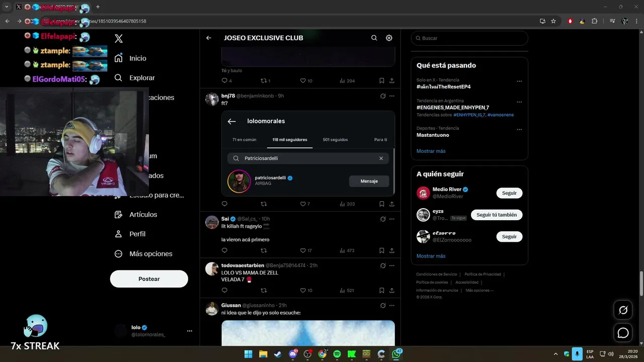Open Explorar from the sidebar
The height and width of the screenshot is (362, 644).
pos(134,78)
